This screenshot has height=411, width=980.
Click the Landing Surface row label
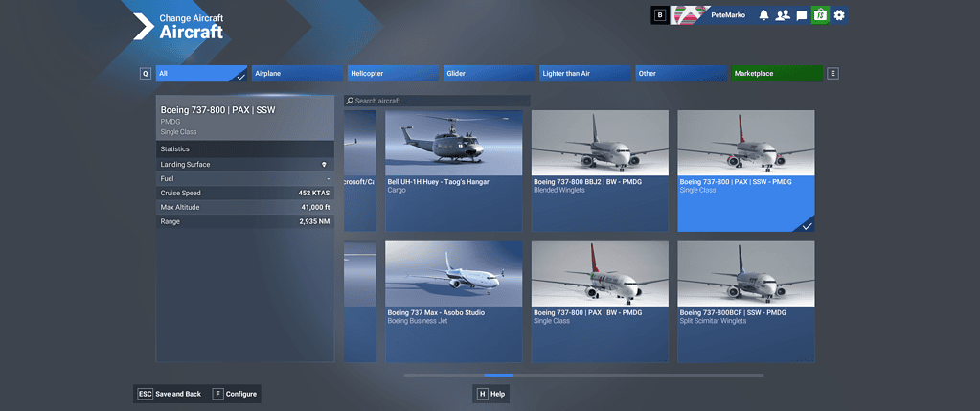[185, 164]
